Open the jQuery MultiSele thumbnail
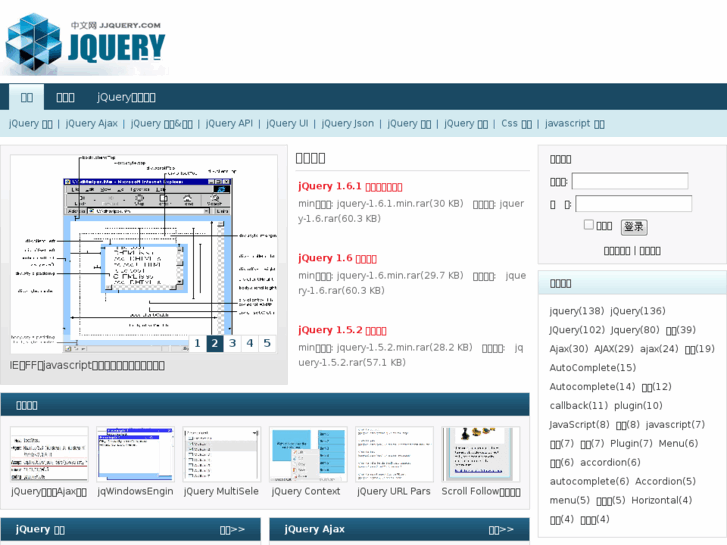 222,454
